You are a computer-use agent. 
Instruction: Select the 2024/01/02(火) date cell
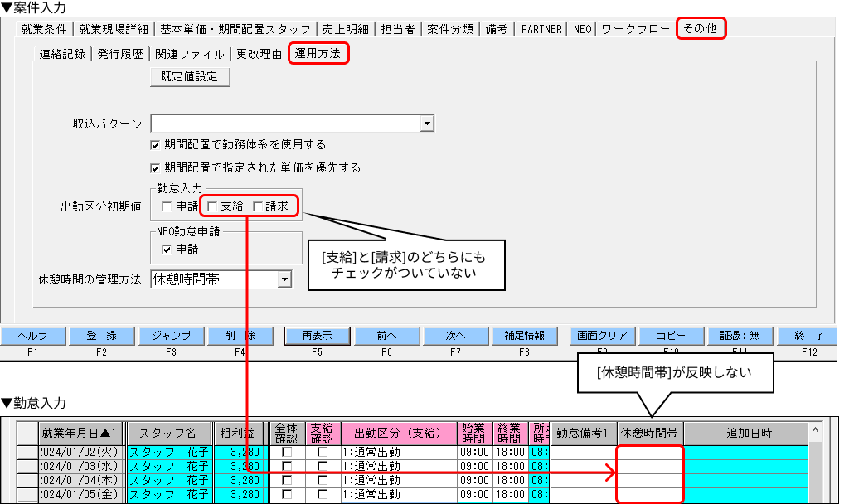pos(81,452)
